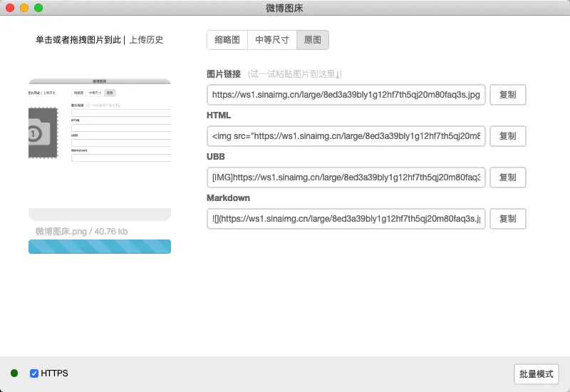
Task: Focus the Markdown link field
Action: tap(346, 219)
